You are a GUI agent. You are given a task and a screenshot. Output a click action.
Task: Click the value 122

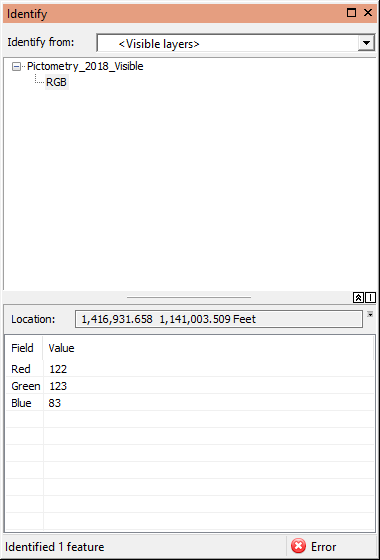point(58,369)
